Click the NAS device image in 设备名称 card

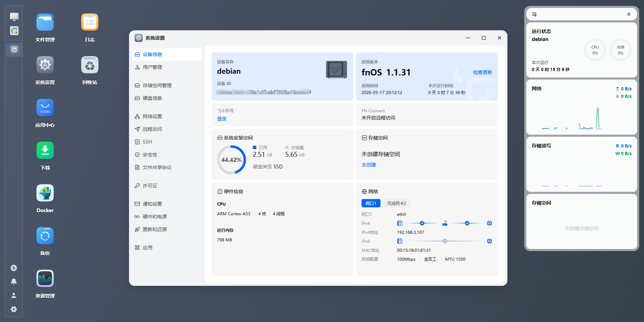336,70
